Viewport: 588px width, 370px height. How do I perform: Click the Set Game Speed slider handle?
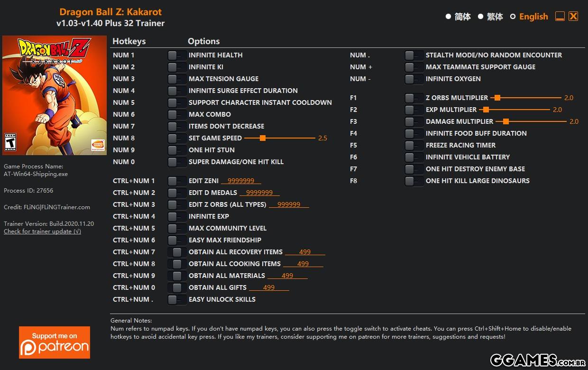(x=262, y=138)
